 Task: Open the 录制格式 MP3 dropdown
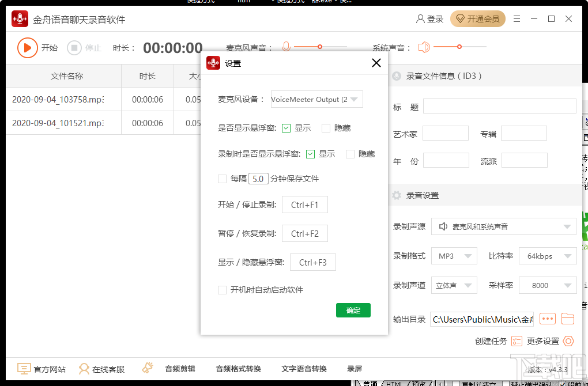[x=454, y=255]
